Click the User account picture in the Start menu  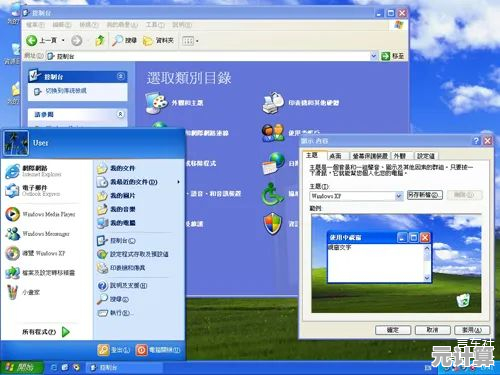point(16,143)
